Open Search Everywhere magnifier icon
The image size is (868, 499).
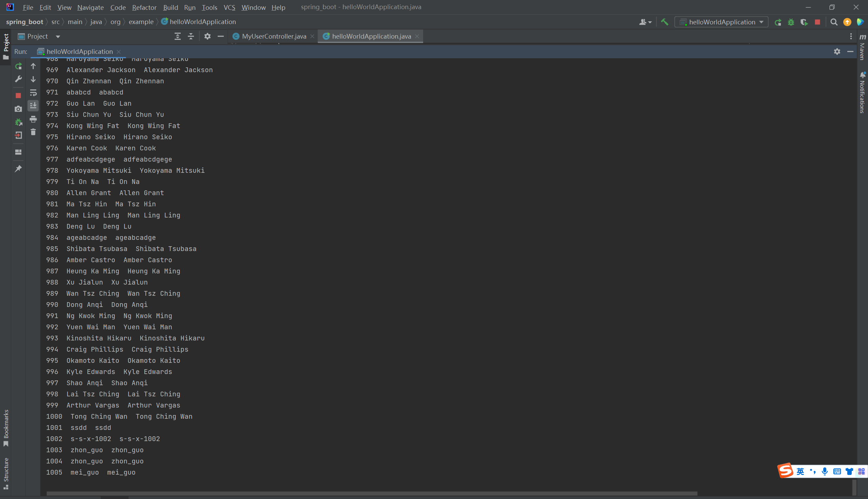[x=834, y=22]
